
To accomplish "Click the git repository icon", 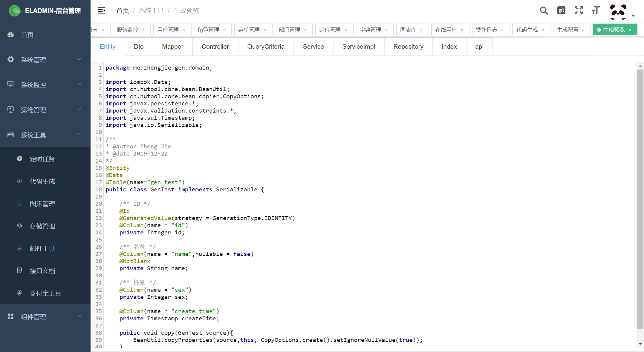I will [561, 11].
